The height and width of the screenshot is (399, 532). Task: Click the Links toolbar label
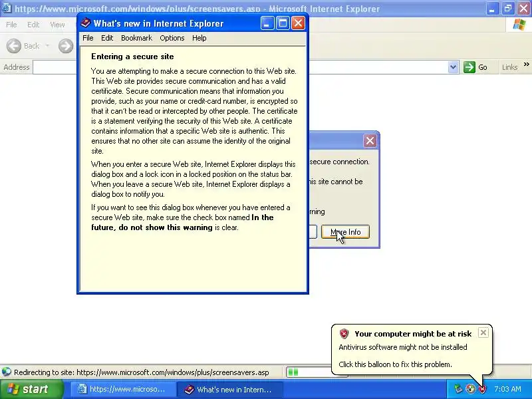pyautogui.click(x=509, y=67)
